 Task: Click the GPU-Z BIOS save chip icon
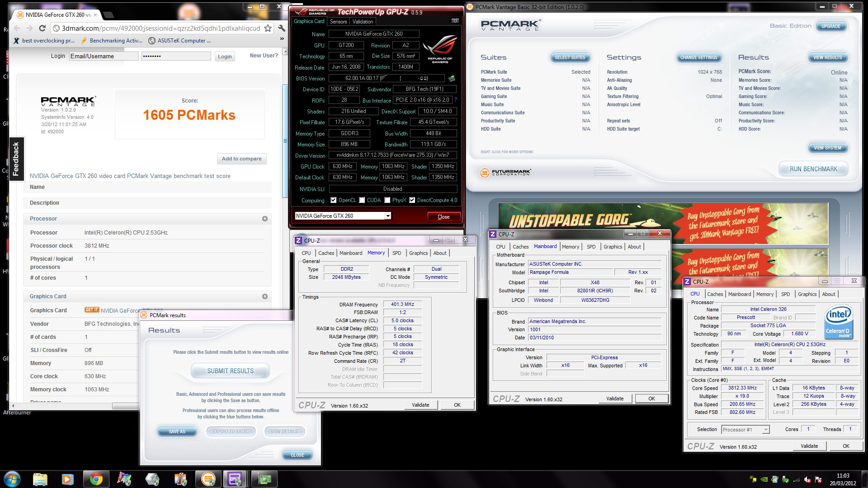pos(451,79)
